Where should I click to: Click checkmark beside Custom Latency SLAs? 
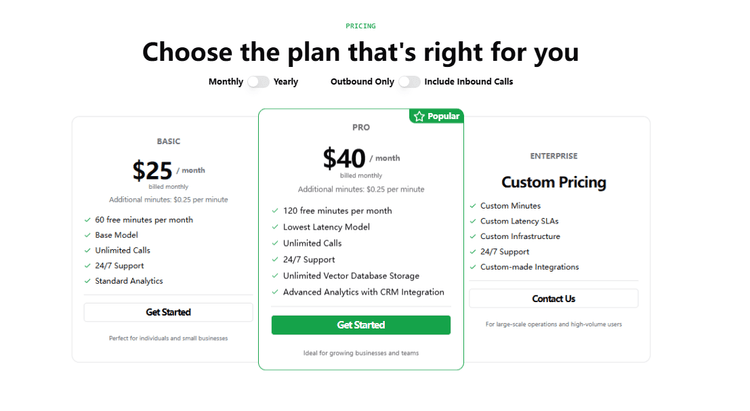click(472, 221)
